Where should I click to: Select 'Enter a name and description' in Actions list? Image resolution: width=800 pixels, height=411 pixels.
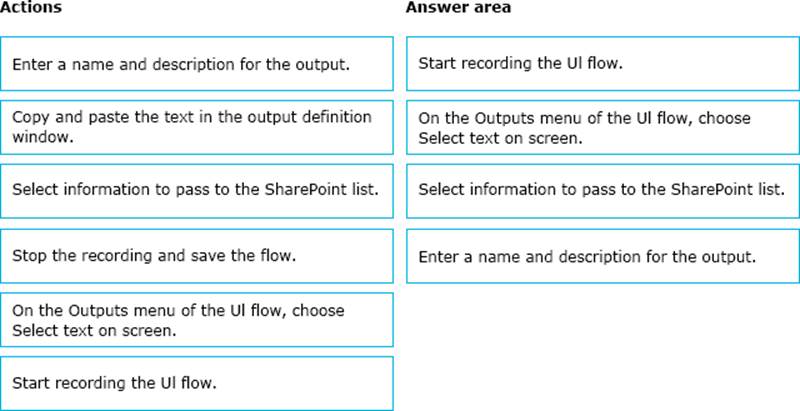(197, 64)
